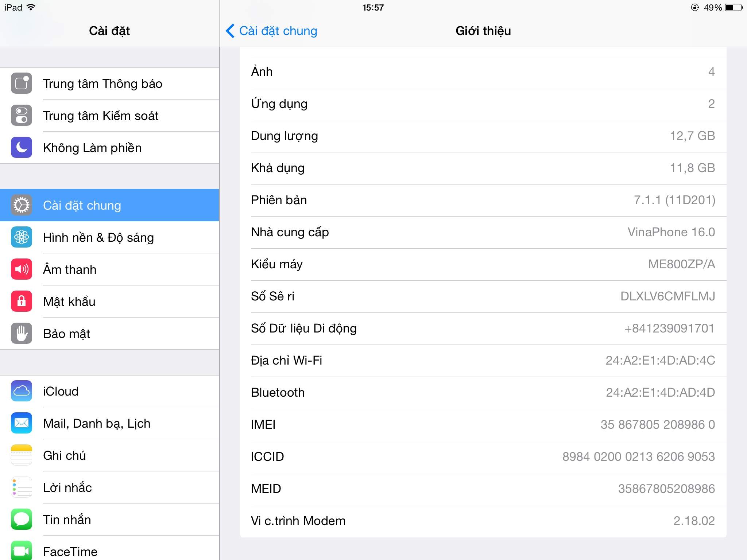Viewport: 747px width, 560px height.
Task: Tap the Wi-Fi status icon
Action: pos(31,7)
